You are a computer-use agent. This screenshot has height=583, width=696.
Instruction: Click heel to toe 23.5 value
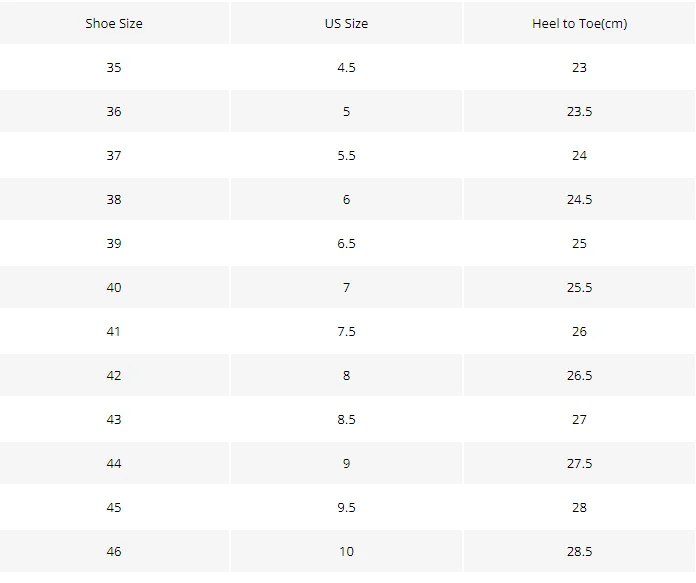[579, 111]
